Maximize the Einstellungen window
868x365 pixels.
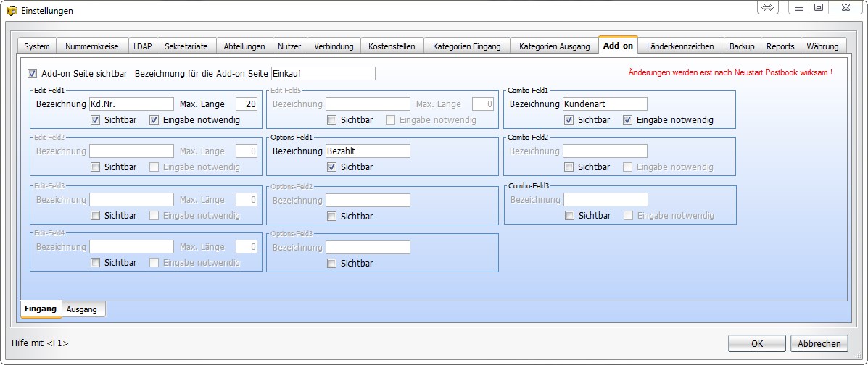pyautogui.click(x=818, y=8)
